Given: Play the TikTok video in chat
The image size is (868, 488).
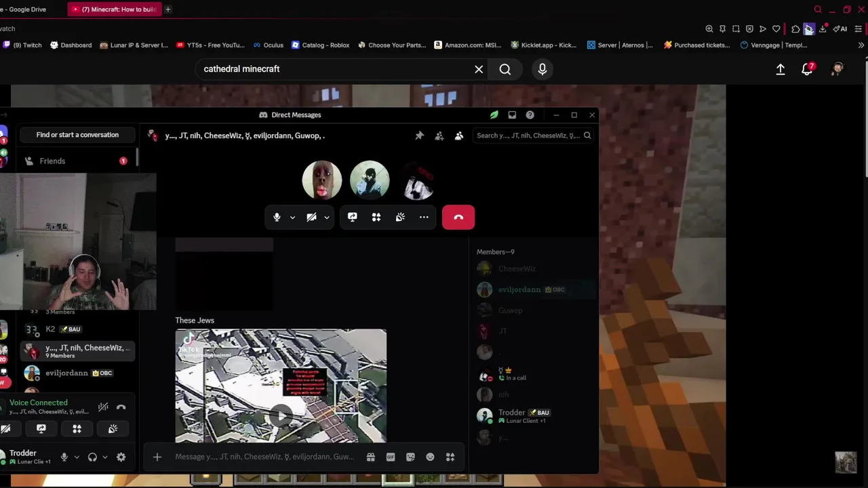Looking at the screenshot, I should point(281,415).
